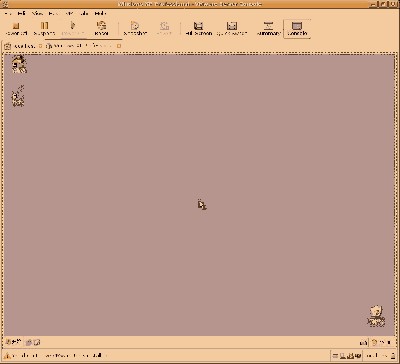Screen dimensions: 400x364
Task: Click the second device status icon
Action: pos(342,356)
